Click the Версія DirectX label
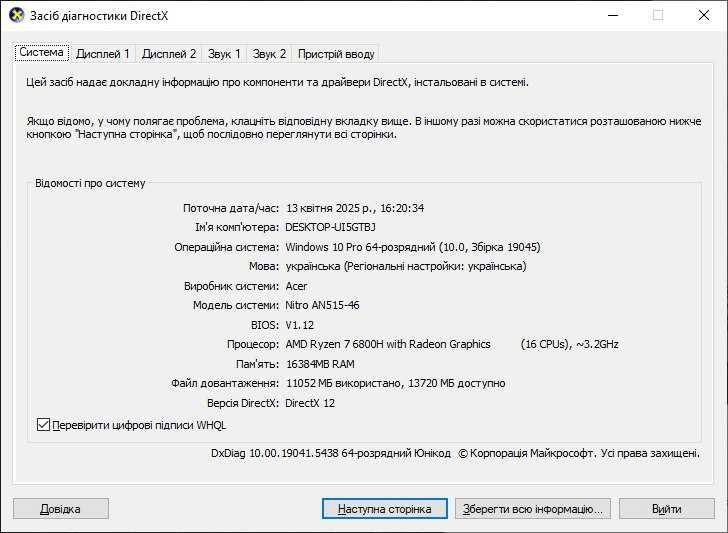The height and width of the screenshot is (533, 728). click(243, 403)
